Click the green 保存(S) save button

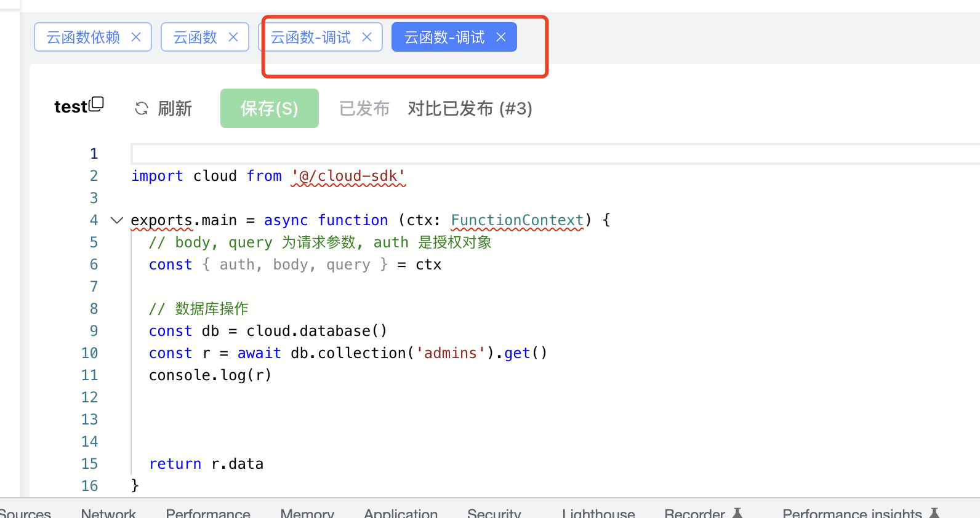[x=270, y=108]
